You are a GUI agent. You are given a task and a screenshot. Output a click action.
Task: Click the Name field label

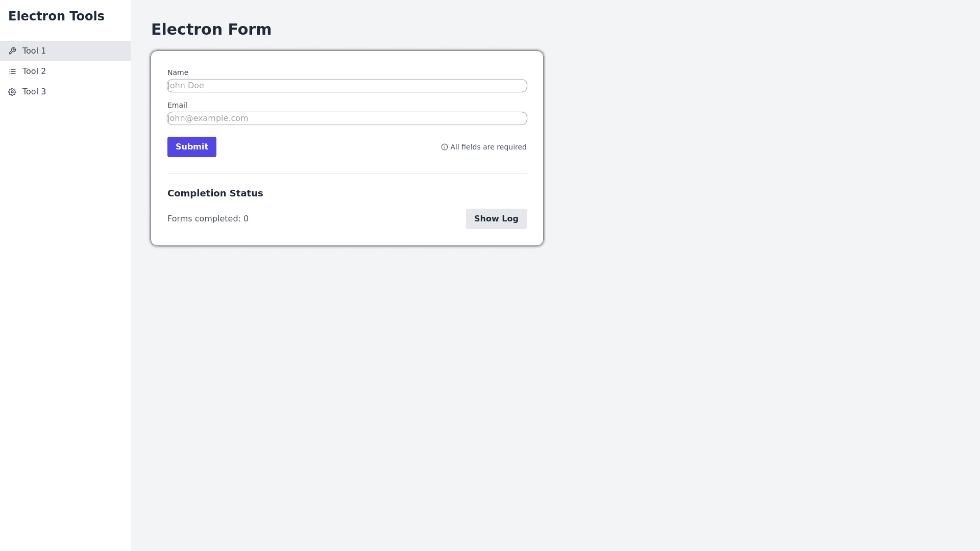(178, 72)
